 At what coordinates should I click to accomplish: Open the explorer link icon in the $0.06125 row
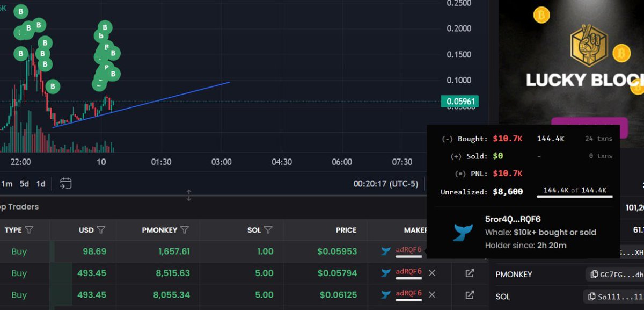pyautogui.click(x=470, y=294)
